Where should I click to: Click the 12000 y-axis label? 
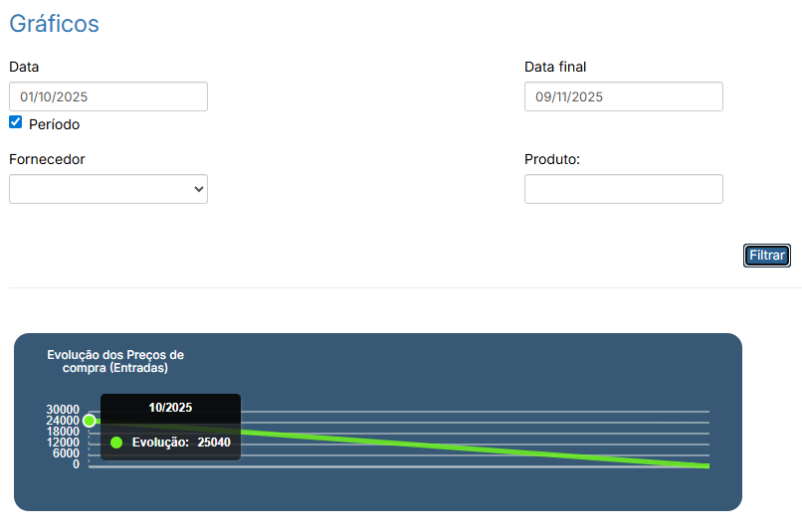click(x=63, y=443)
